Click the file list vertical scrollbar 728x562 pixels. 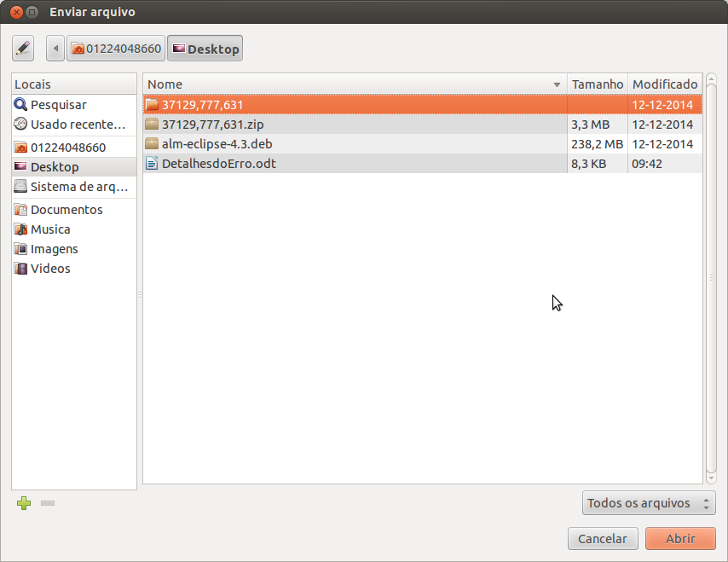711,278
